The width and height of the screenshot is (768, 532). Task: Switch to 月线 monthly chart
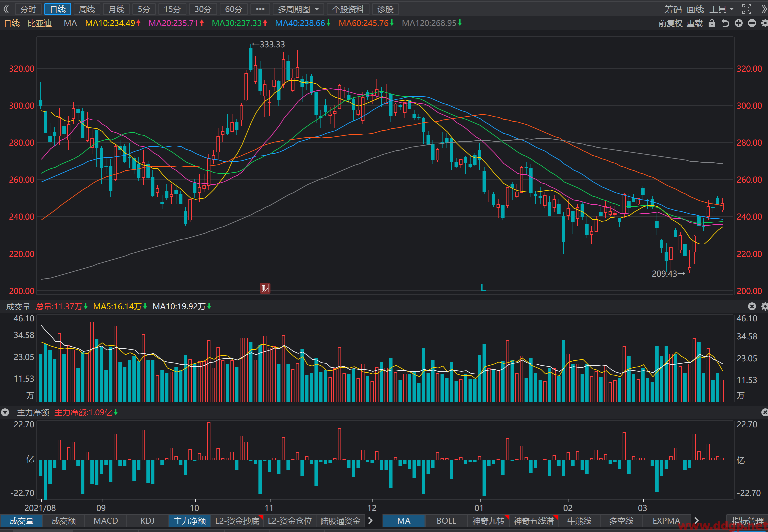point(116,9)
